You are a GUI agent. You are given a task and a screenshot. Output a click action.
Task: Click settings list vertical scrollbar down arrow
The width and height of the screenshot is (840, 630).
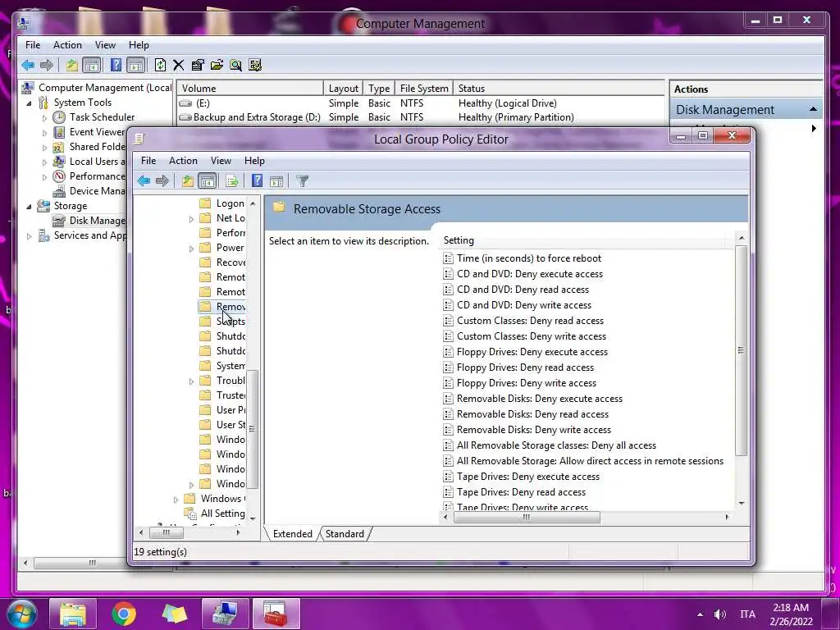point(742,503)
